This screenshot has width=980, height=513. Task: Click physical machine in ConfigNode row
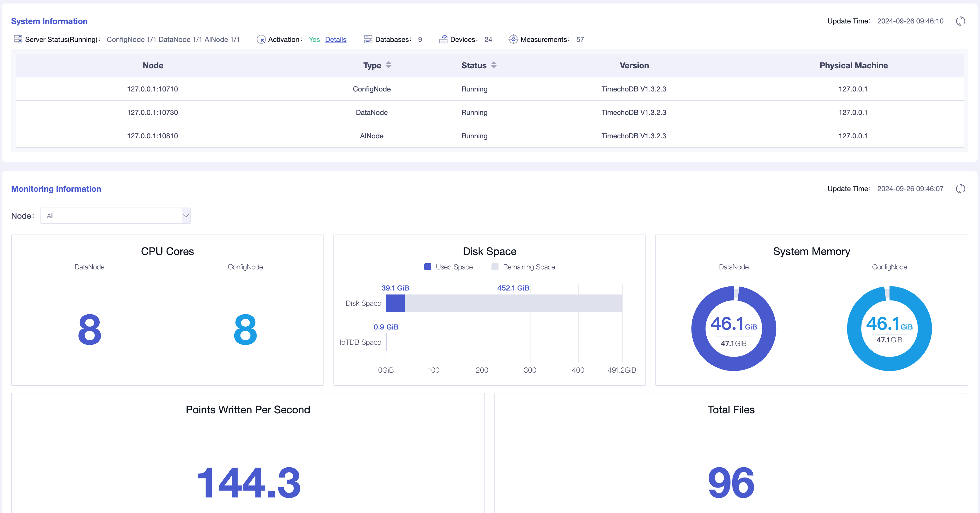coord(853,89)
